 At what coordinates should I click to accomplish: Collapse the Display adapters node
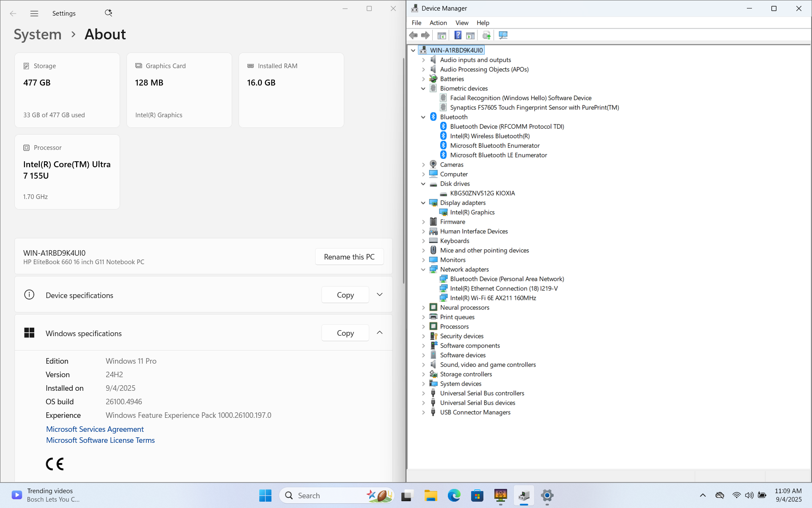[423, 203]
